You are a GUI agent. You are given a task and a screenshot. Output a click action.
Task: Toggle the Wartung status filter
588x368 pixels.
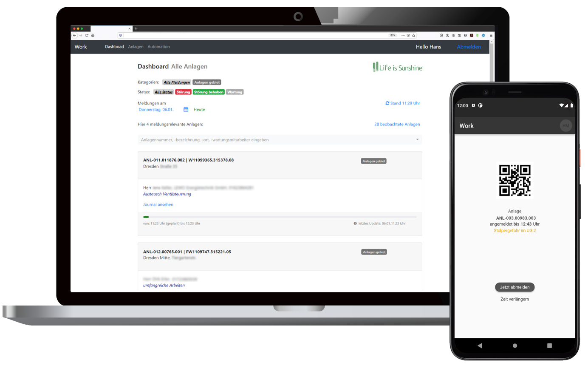pos(235,92)
